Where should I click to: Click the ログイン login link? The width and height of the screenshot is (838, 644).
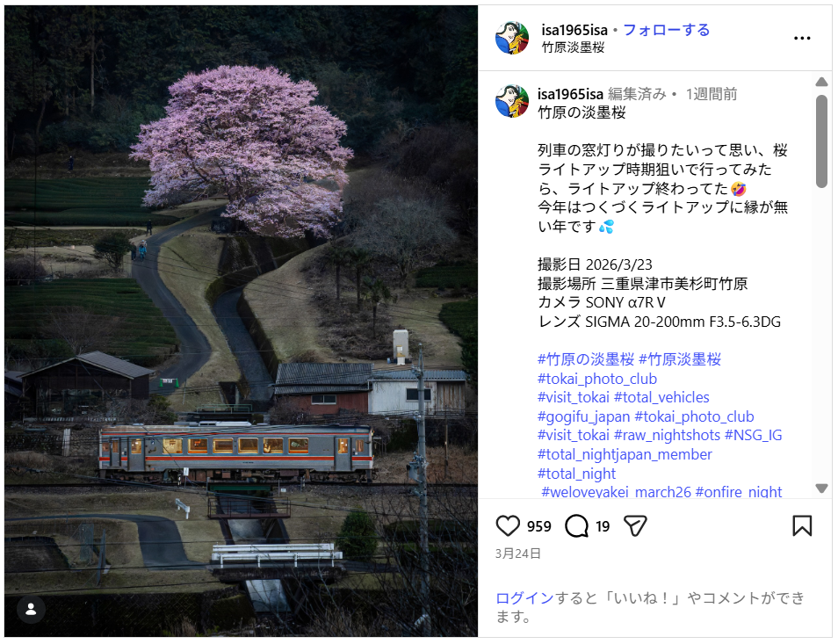524,597
